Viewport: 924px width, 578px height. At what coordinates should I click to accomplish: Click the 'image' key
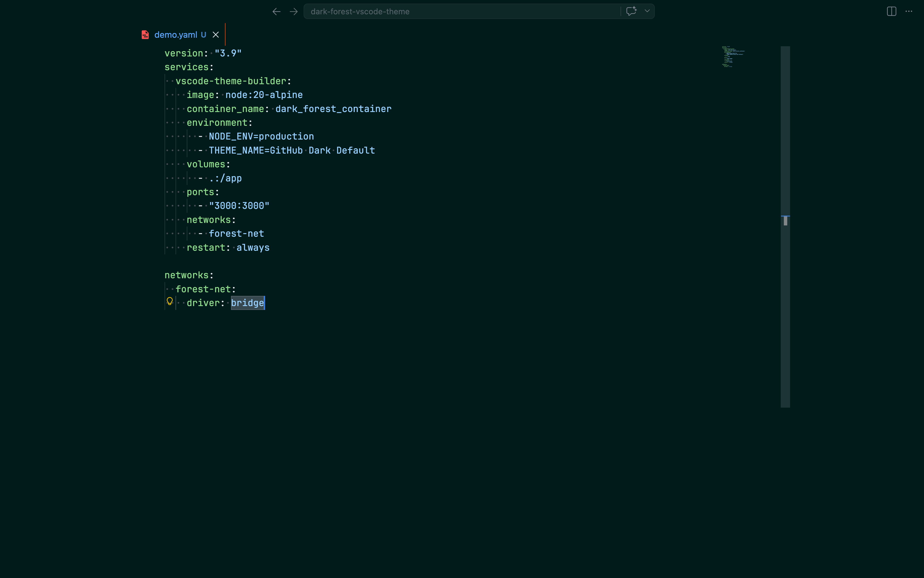pos(200,95)
